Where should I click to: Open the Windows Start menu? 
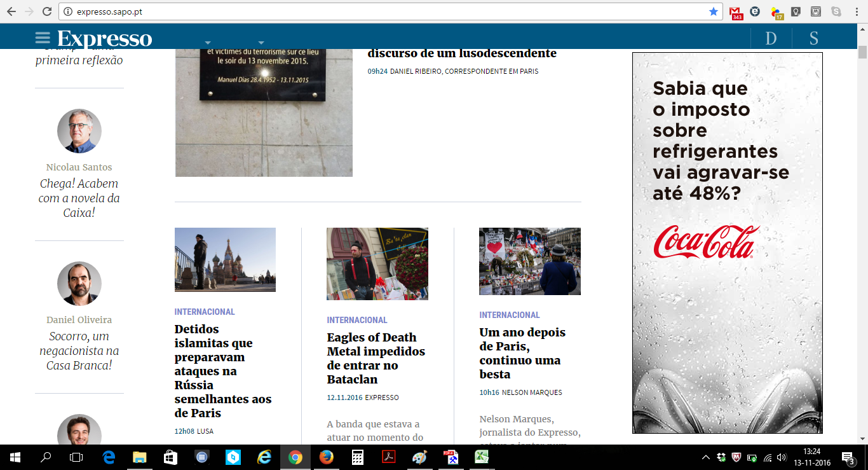(x=15, y=457)
